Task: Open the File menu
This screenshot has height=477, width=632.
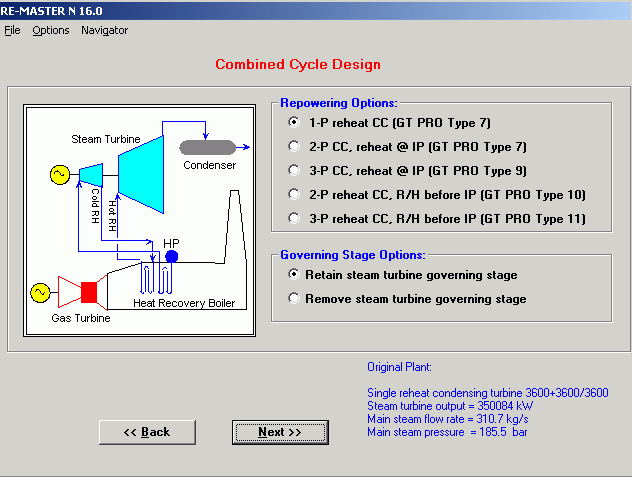Action: [12, 30]
